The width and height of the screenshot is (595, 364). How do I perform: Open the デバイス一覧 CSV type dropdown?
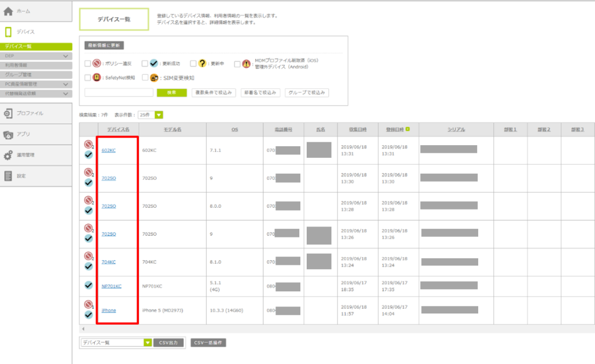pos(148,343)
